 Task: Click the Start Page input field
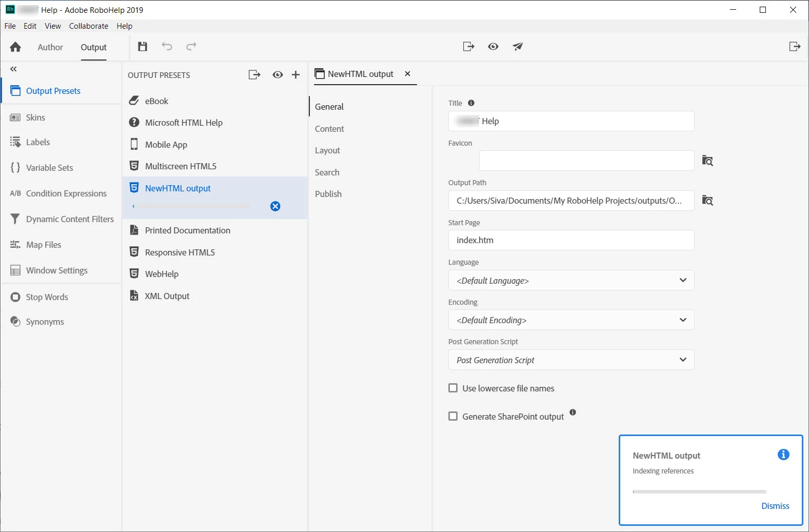click(571, 240)
